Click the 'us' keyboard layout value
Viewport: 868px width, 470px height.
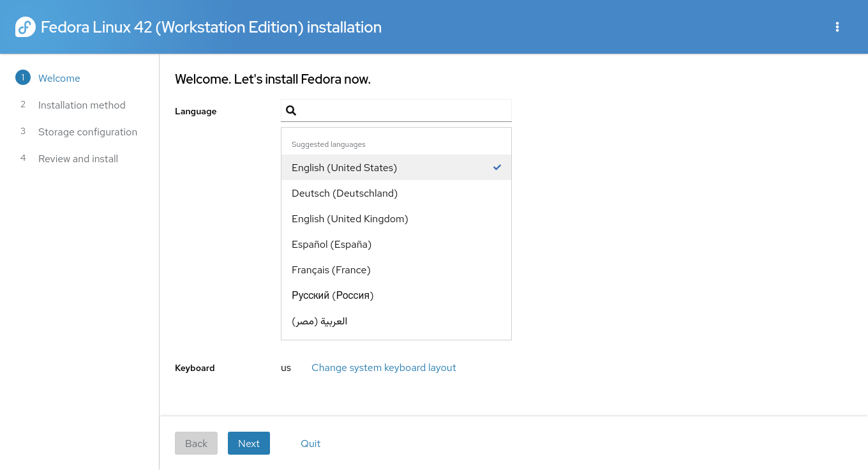coord(286,368)
